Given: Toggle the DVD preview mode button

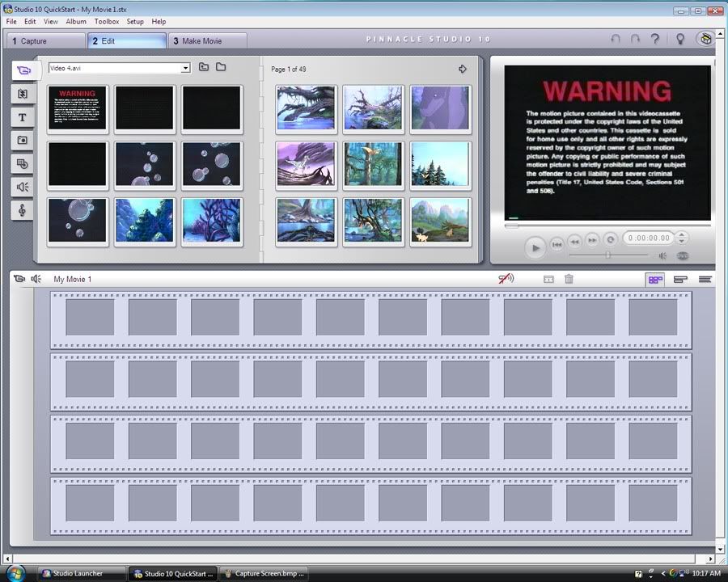Looking at the screenshot, I should point(682,255).
